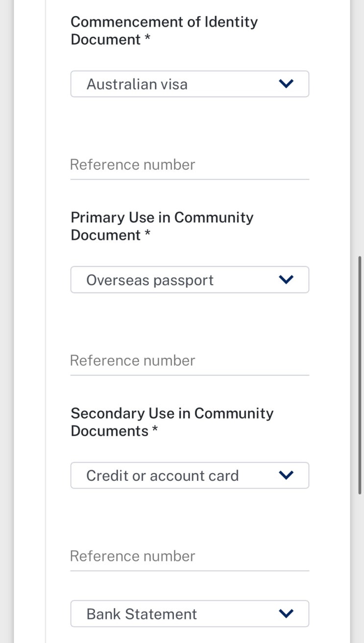Image resolution: width=364 pixels, height=643 pixels.
Task: Focus Reference number field below Overseas passport
Action: tap(190, 361)
